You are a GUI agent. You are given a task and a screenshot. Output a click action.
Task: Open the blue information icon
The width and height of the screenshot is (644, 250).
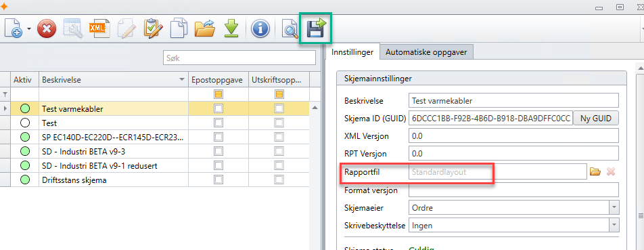[x=260, y=29]
